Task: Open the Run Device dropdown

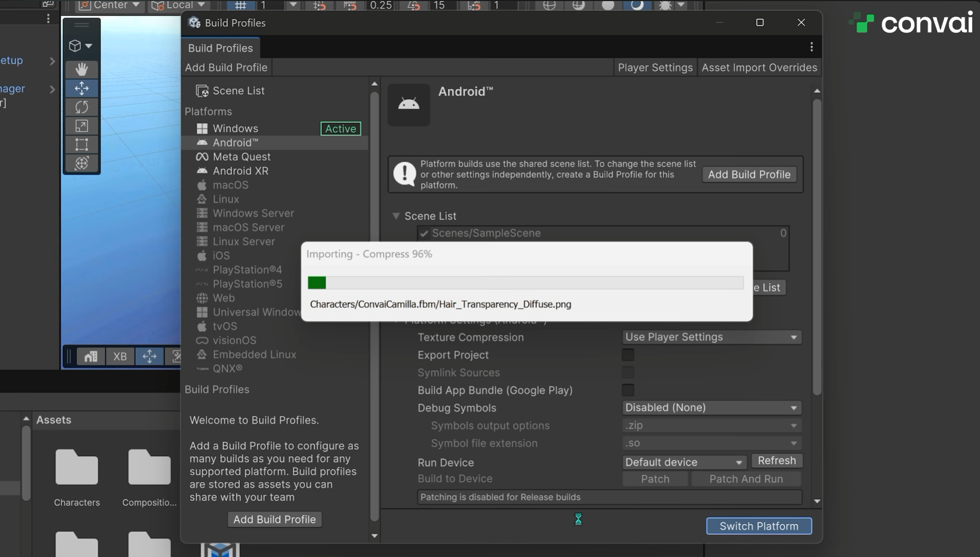Action: (x=684, y=462)
